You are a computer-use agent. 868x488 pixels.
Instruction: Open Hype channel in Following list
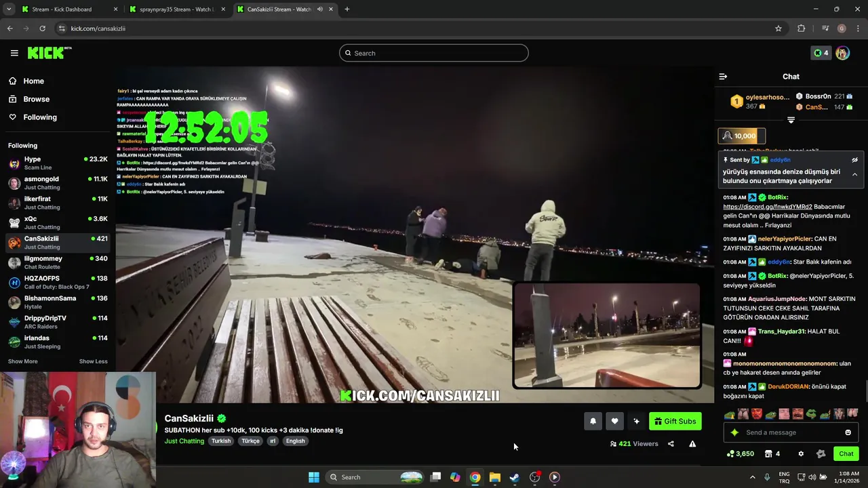[x=58, y=163]
